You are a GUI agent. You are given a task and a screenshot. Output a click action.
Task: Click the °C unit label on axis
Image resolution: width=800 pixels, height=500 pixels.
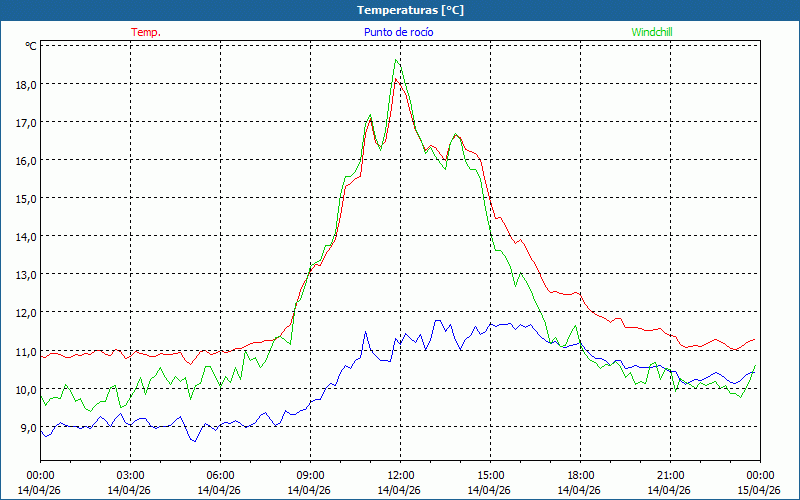coord(30,46)
